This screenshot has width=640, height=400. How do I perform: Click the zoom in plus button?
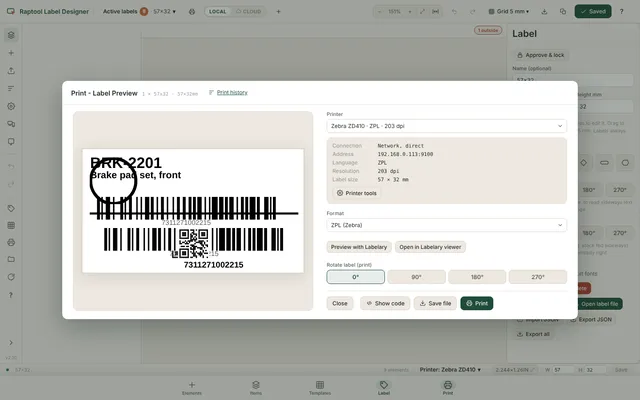[410, 12]
